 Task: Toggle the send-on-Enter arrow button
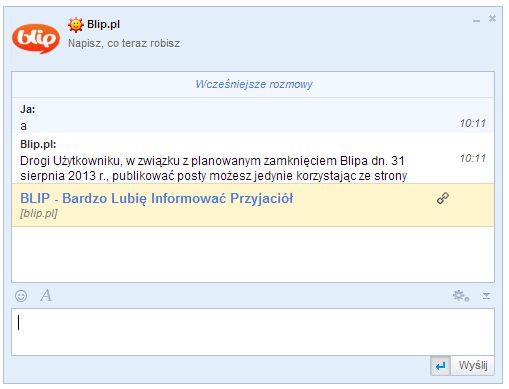coord(440,366)
